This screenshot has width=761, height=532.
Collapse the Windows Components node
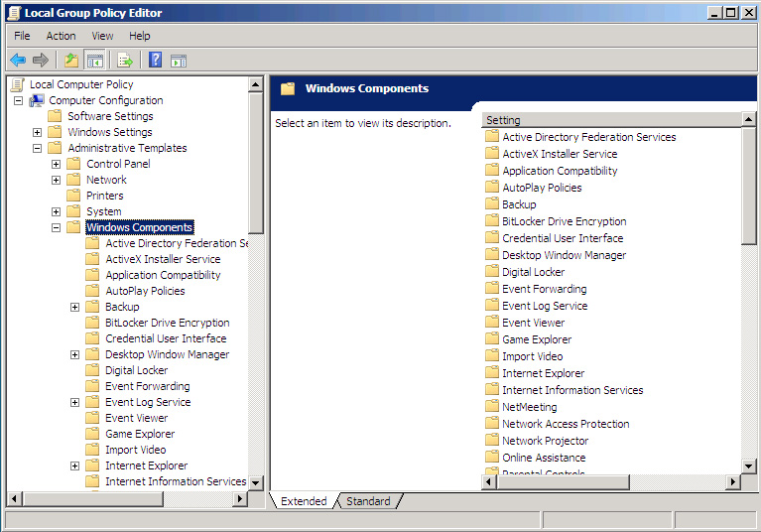pos(57,227)
